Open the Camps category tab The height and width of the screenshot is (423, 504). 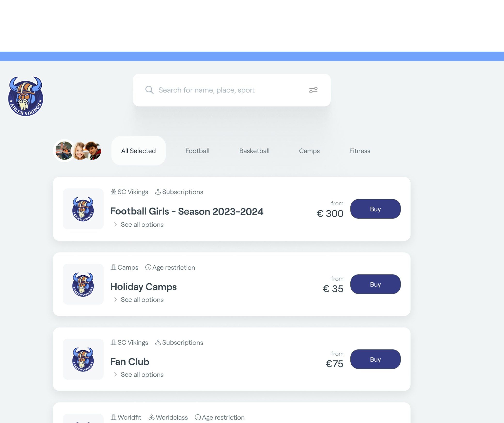tap(309, 151)
